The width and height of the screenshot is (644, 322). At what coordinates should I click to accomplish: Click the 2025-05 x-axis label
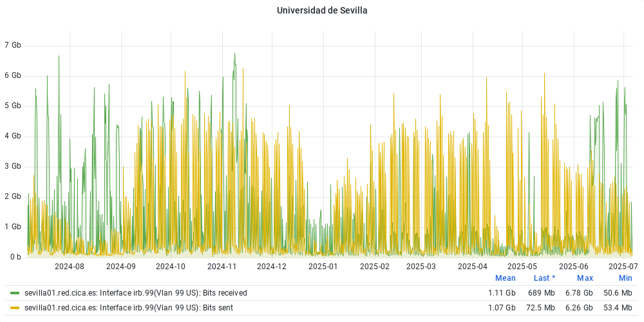[522, 266]
